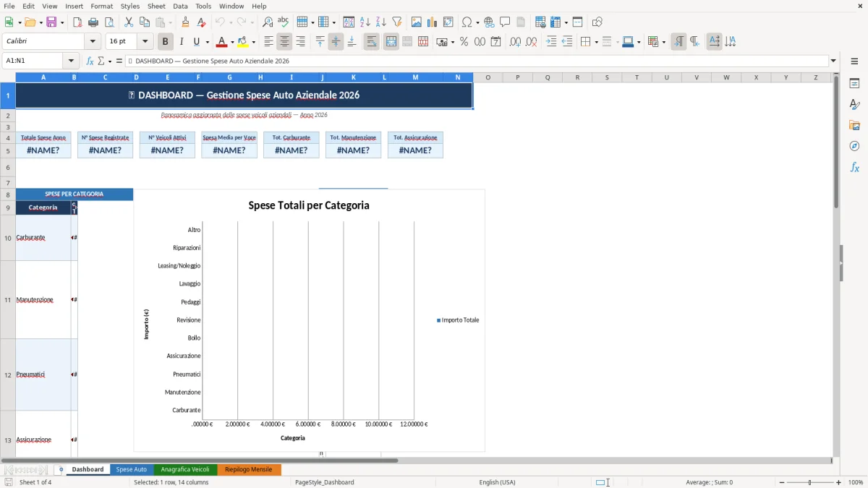The image size is (868, 488).
Task: Click Sort Descending icon
Action: [381, 22]
